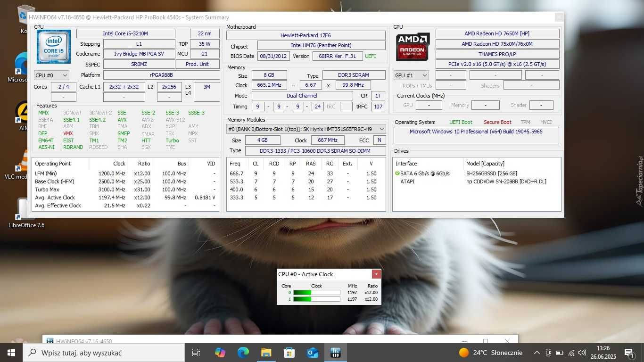Viewport: 644px width, 362px height.
Task: Open the weather widget showing 24°C Słonecznie
Action: coord(491,353)
